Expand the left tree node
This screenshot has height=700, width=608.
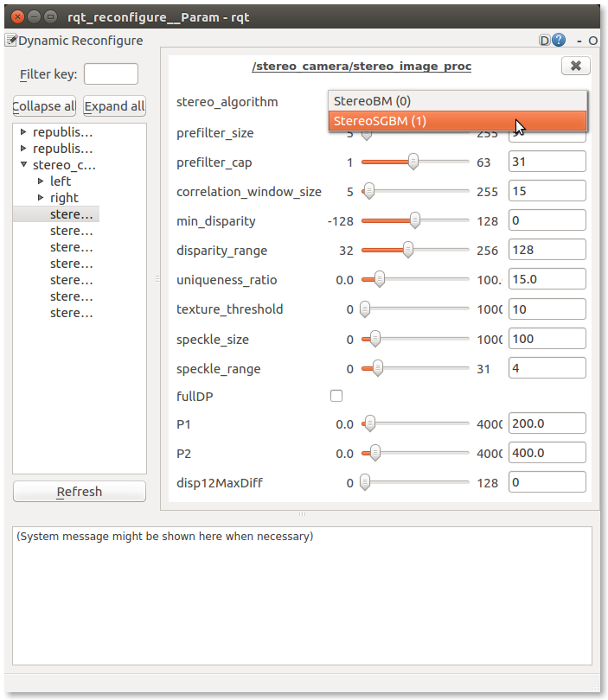(41, 181)
